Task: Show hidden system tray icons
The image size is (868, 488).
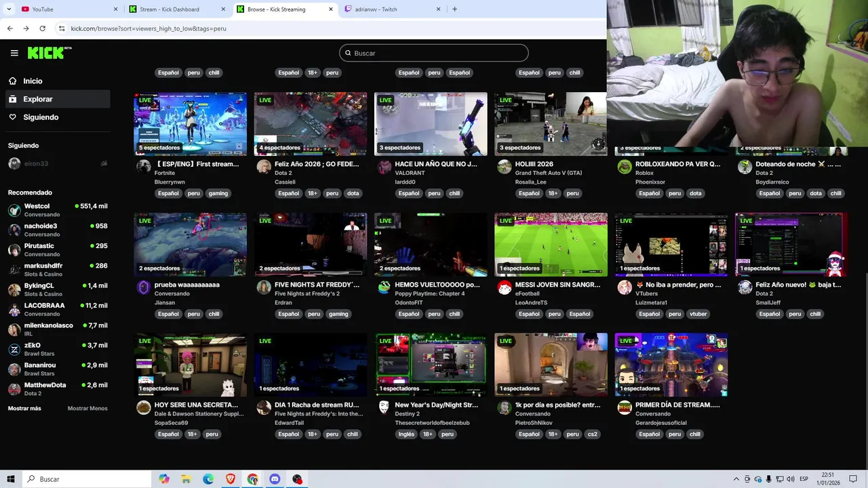Action: (x=736, y=479)
